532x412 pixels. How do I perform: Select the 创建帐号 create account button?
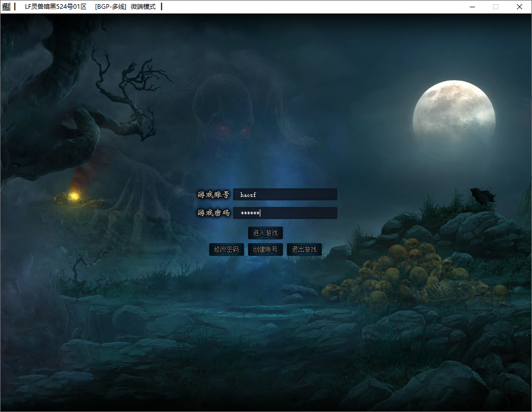(x=265, y=249)
